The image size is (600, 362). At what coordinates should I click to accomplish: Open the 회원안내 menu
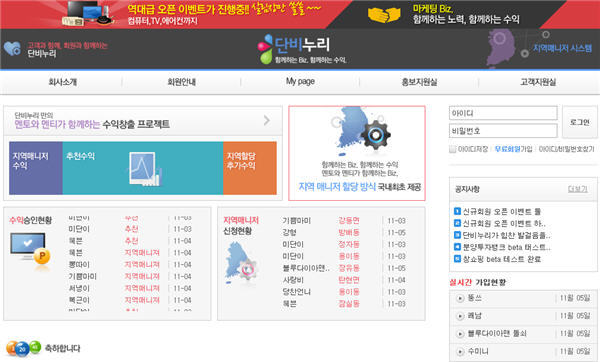tap(181, 82)
